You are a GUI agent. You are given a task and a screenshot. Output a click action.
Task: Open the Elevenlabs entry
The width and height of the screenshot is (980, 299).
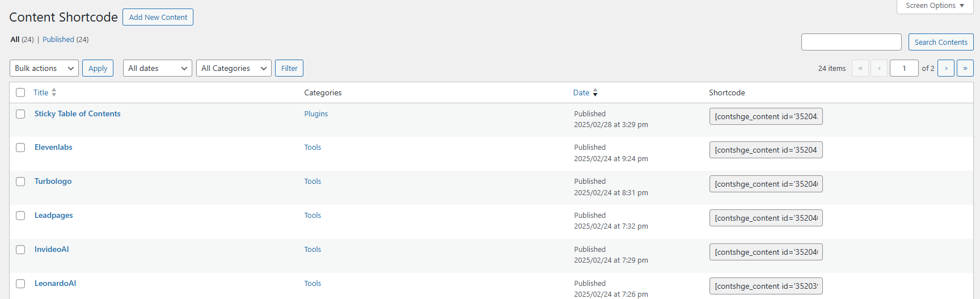[x=53, y=147]
